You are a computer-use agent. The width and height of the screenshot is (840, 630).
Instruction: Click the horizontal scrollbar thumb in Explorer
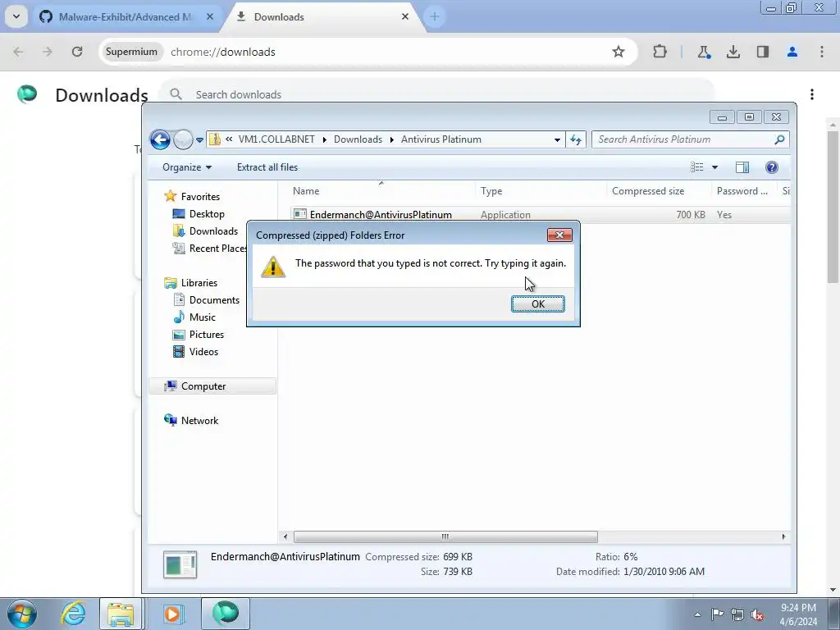click(445, 536)
